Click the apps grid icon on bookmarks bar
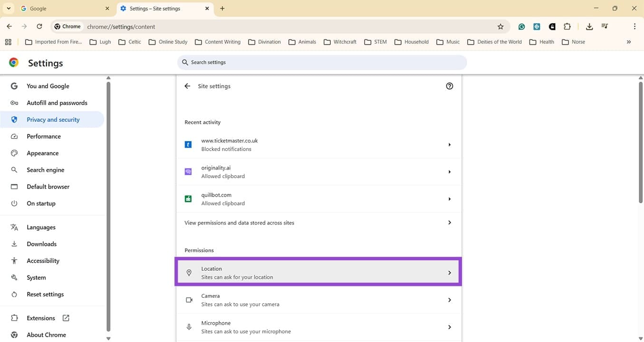 click(8, 42)
